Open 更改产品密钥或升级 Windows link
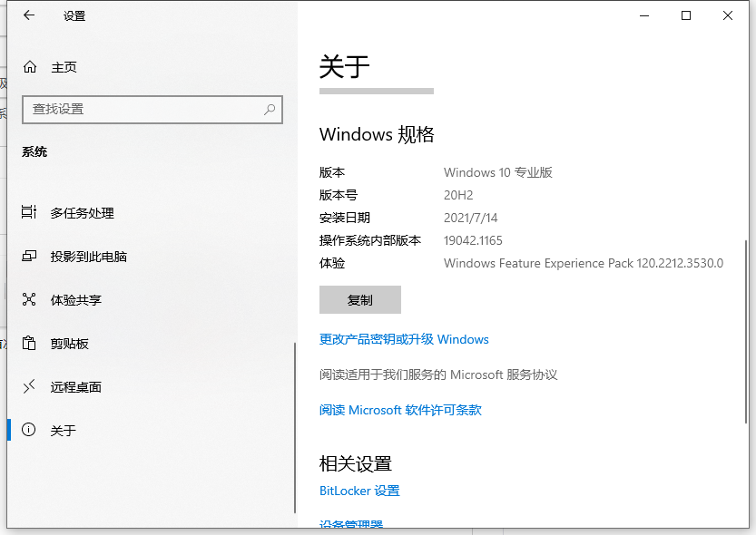Viewport: 756px width, 535px height. point(400,339)
